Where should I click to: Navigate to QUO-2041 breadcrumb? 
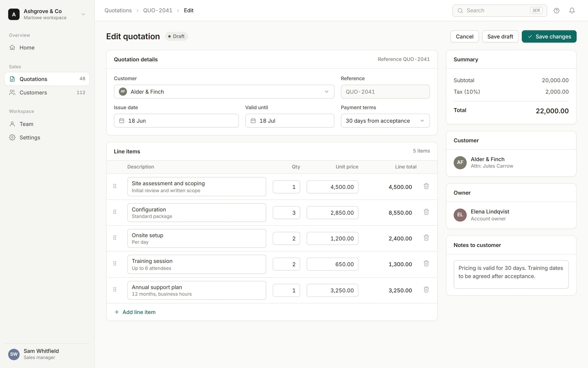pos(158,11)
